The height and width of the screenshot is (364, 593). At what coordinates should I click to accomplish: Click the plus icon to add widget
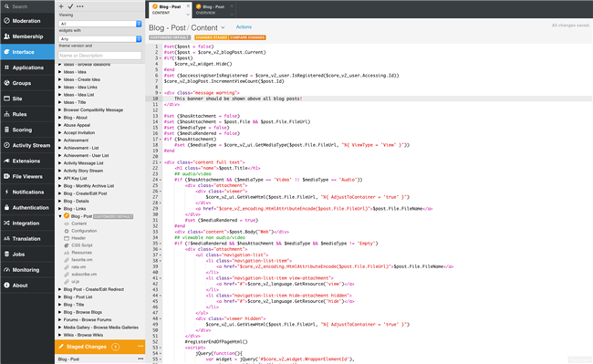coord(61,6)
